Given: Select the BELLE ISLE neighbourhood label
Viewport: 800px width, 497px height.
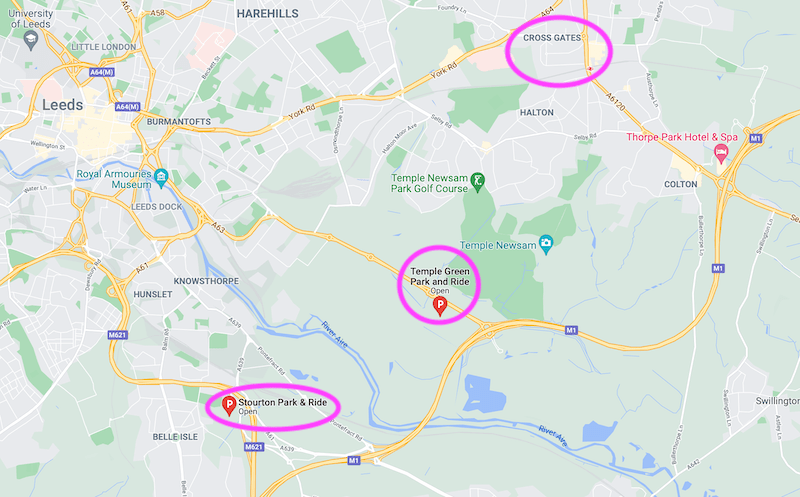Looking at the screenshot, I should coord(175,437).
